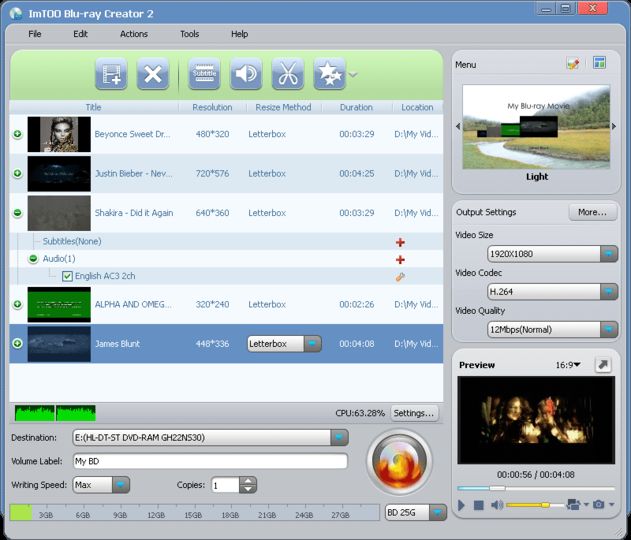The width and height of the screenshot is (631, 540).
Task: Open the BD 25G disc size dropdown
Action: point(438,513)
